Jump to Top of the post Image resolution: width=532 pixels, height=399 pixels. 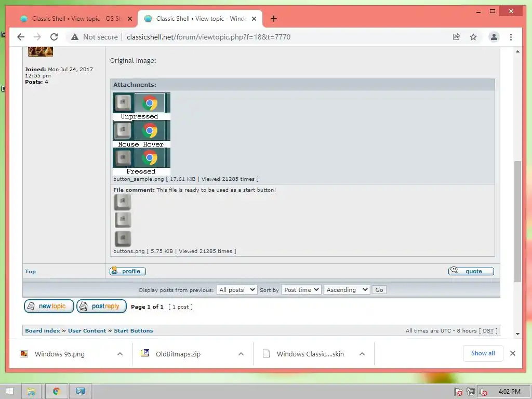coord(30,271)
